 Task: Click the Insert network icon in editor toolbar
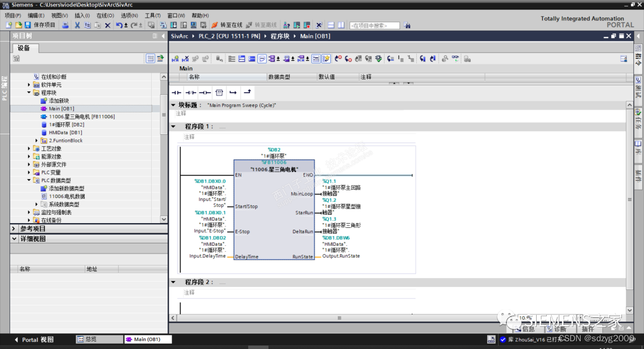[x=175, y=59]
